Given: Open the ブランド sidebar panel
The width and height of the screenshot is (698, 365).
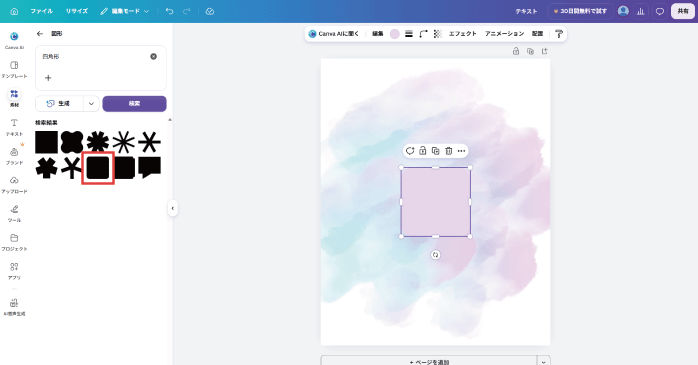Looking at the screenshot, I should click(x=14, y=156).
